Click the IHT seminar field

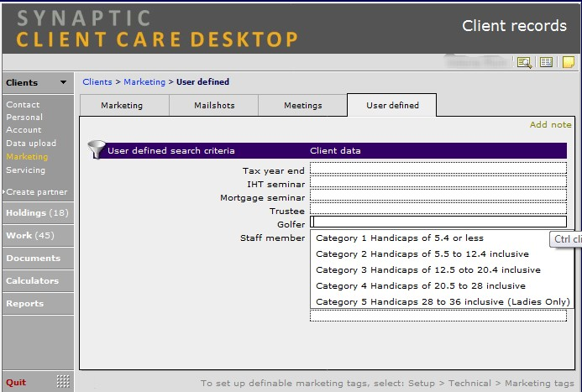click(438, 181)
